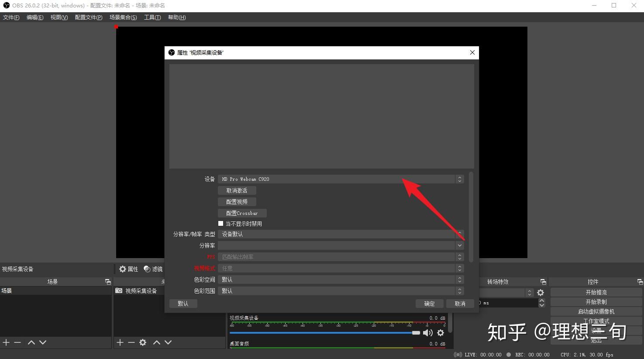644x359 pixels.
Task: Open the 工具(T) menu
Action: [x=152, y=17]
